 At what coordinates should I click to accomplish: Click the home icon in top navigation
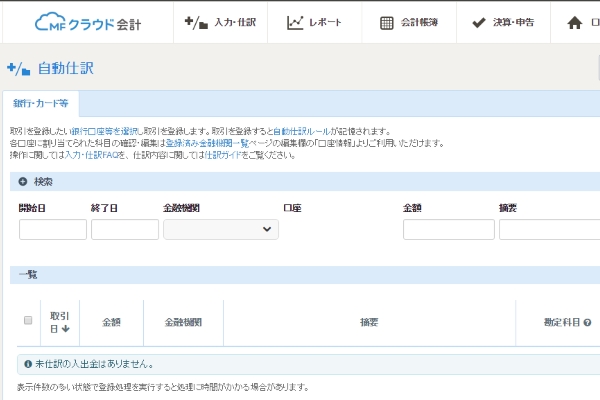(574, 22)
